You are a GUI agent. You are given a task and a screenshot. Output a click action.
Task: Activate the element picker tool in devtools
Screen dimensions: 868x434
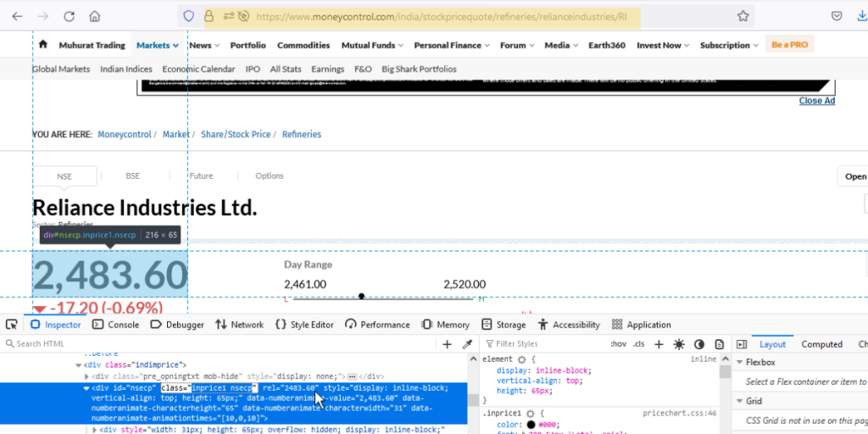click(12, 325)
